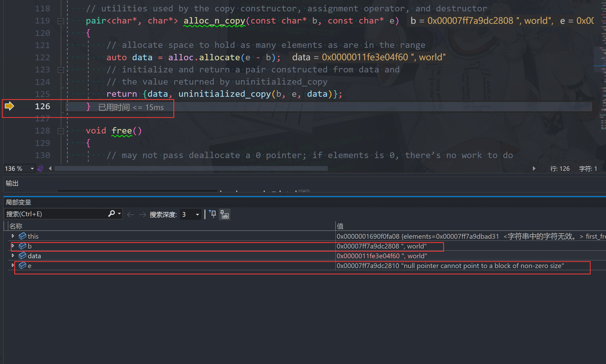Click the cube icon beside variable "data"
606x364 pixels.
[23, 256]
